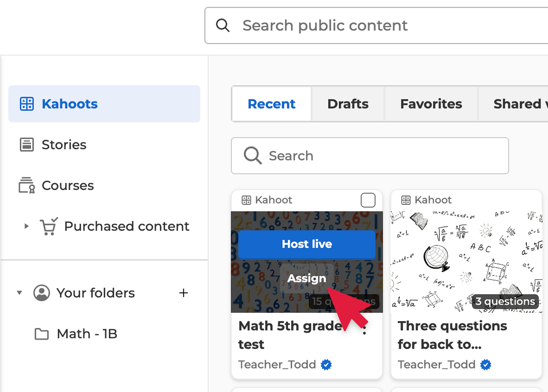
Task: Click the Kahoot icon on Math 5th grade card
Action: point(247,200)
